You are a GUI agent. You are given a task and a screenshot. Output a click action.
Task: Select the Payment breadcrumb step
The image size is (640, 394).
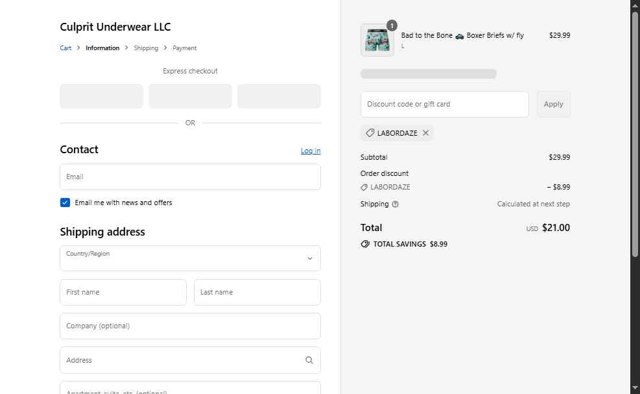(184, 48)
